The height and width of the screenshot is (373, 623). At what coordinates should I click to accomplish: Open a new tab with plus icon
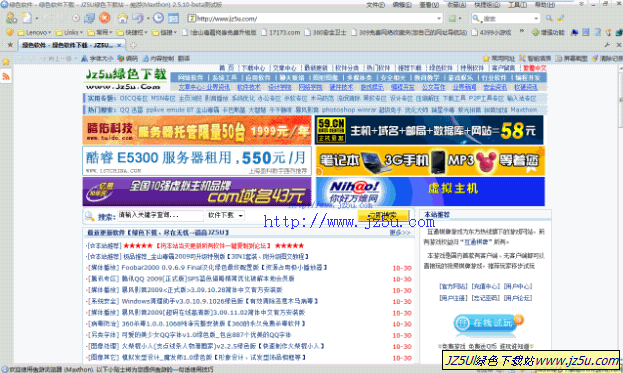(x=134, y=45)
